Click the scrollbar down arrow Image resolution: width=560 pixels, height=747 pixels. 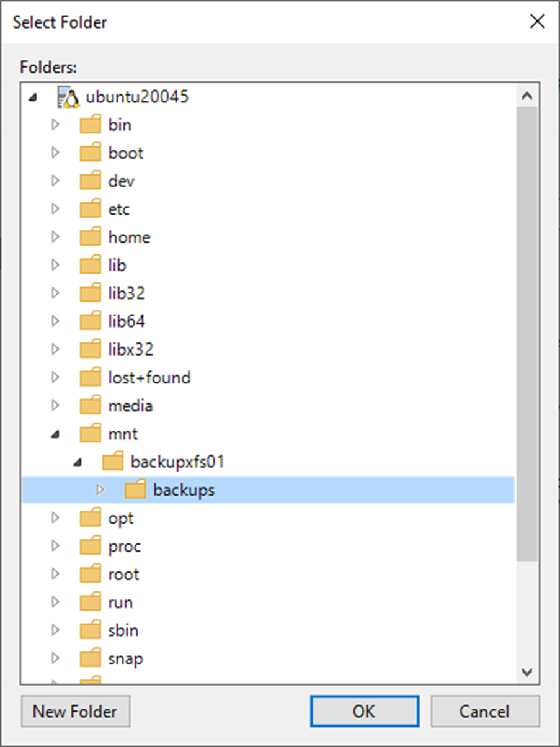[x=527, y=671]
